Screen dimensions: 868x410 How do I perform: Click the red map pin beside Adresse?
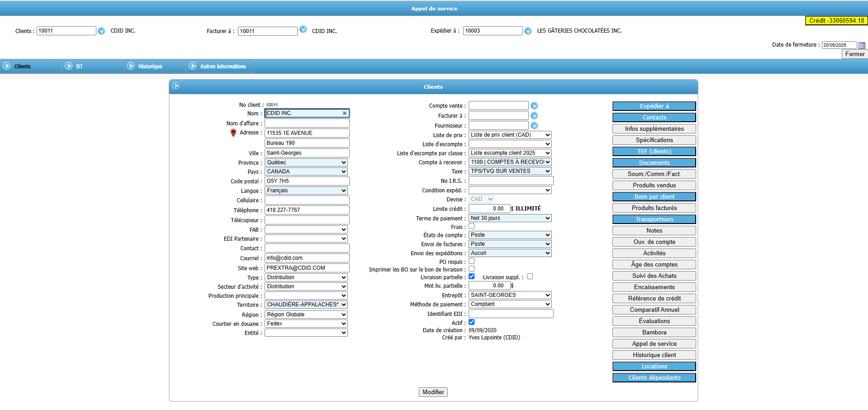(x=233, y=133)
